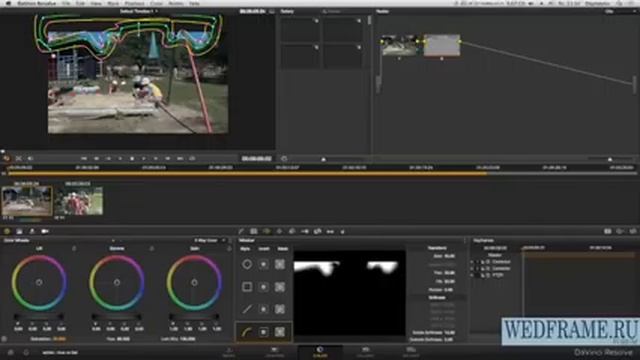This screenshot has width=640, height=360.
Task: Select the highlighted Color Wheels palette icon
Action: [7, 231]
